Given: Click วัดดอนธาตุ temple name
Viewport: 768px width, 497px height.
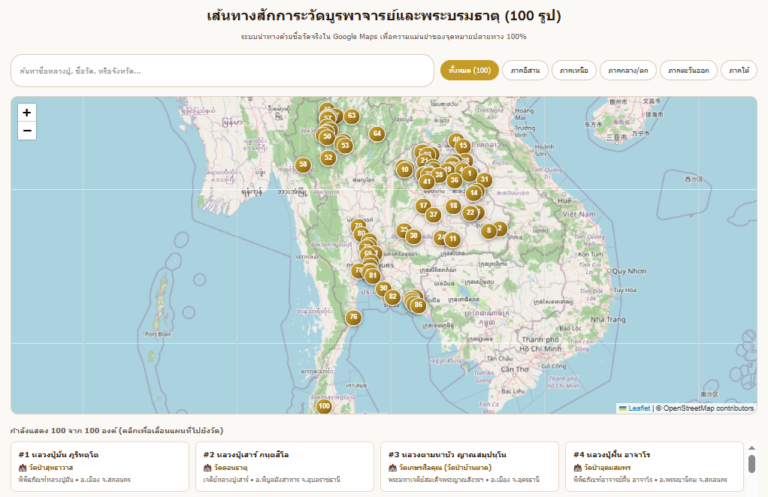Looking at the screenshot, I should 231,468.
